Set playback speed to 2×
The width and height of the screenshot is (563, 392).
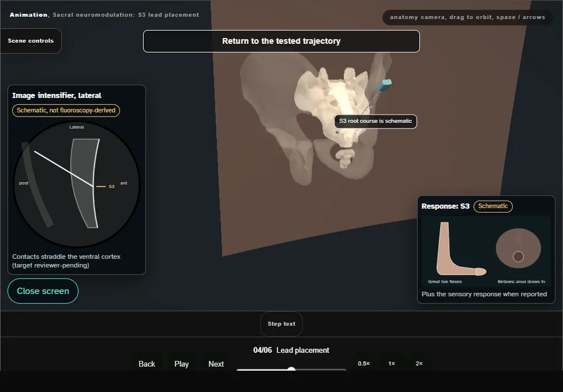pyautogui.click(x=419, y=364)
